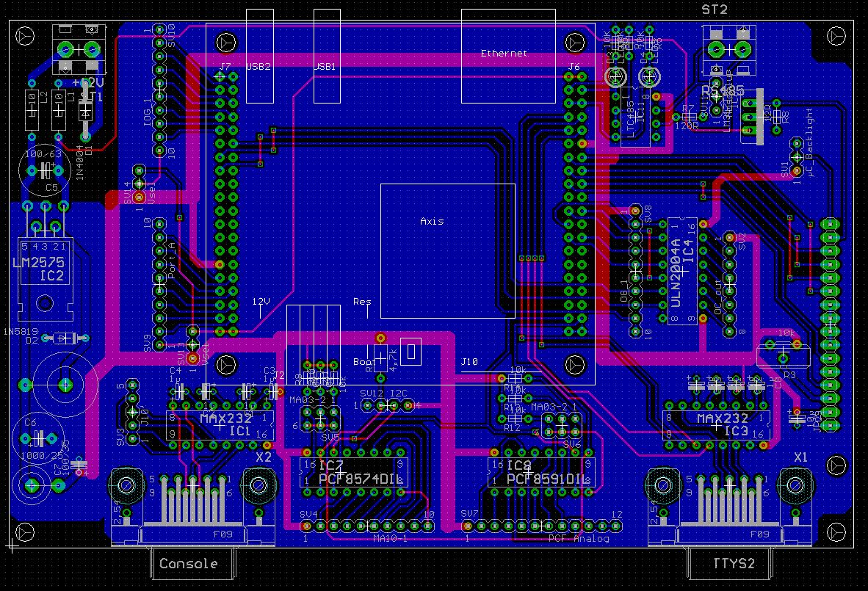Click the SV12 label
This screenshot has height=591, width=868.
[x=372, y=394]
